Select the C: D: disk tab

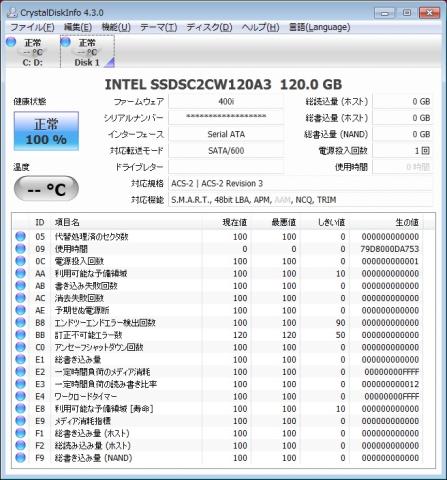[32, 52]
